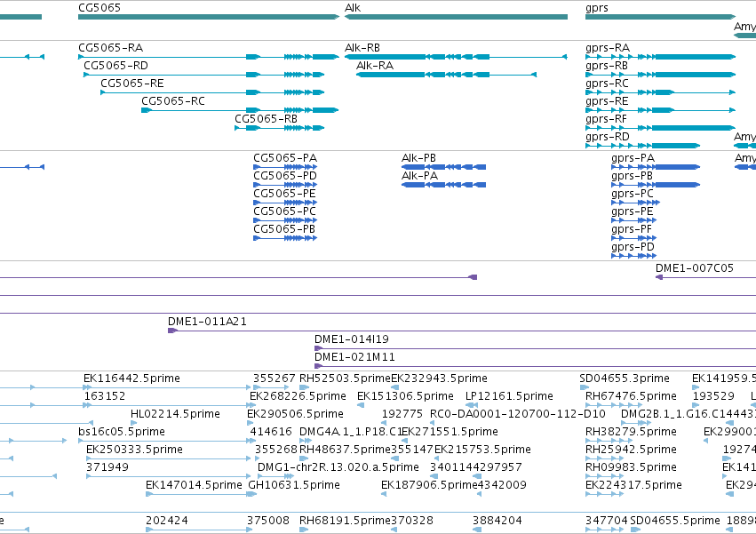Viewport: 756px width, 534px height.
Task: Choose the gprs-PB protein label
Action: 633,176
